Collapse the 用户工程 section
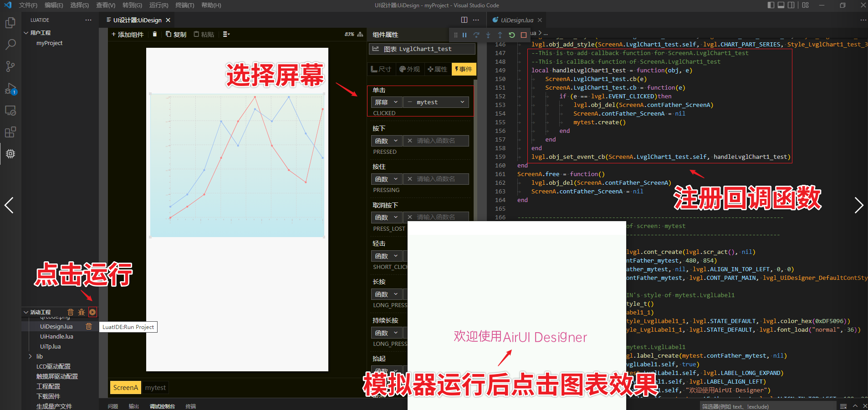The height and width of the screenshot is (410, 868). point(26,33)
